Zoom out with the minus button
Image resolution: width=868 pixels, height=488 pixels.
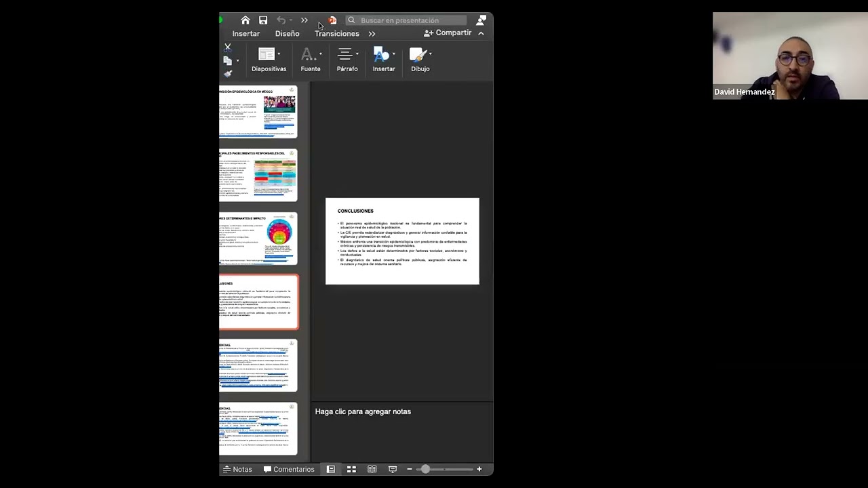pyautogui.click(x=410, y=469)
